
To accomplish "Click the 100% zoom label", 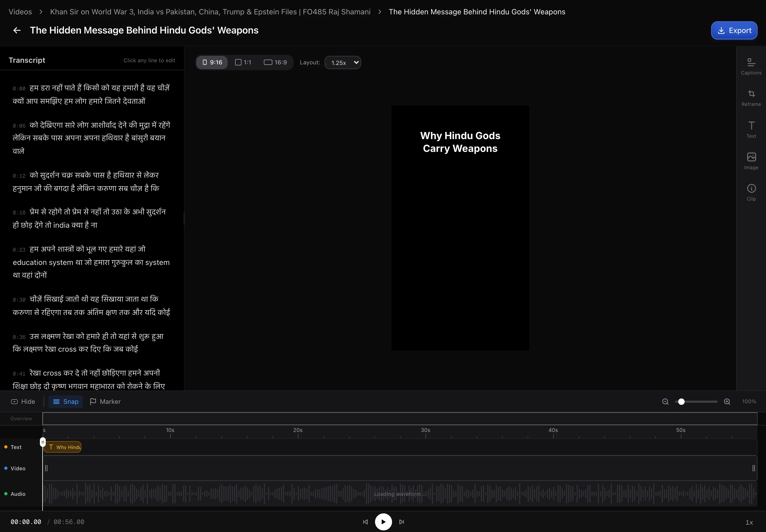I will [x=749, y=401].
